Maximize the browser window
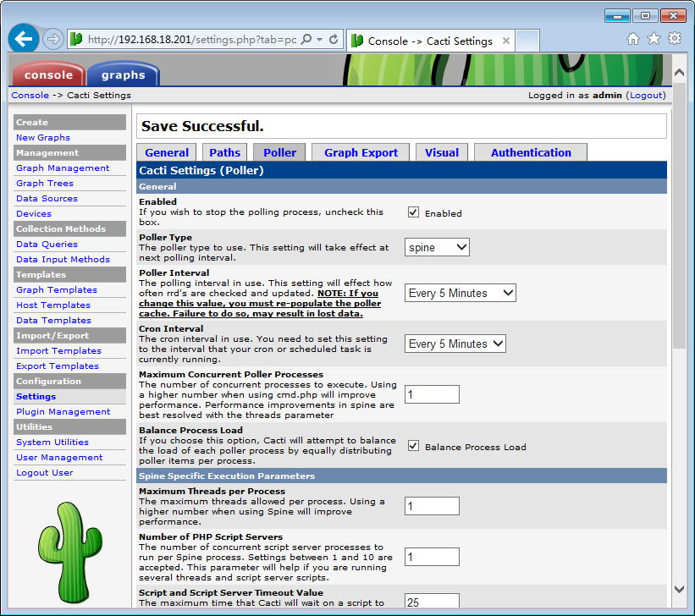The width and height of the screenshot is (695, 616). click(x=645, y=16)
